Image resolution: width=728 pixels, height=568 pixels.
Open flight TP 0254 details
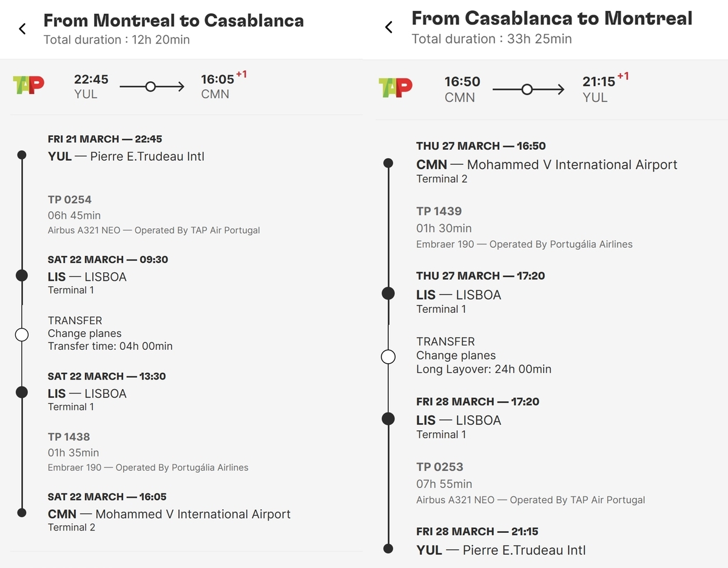70,199
